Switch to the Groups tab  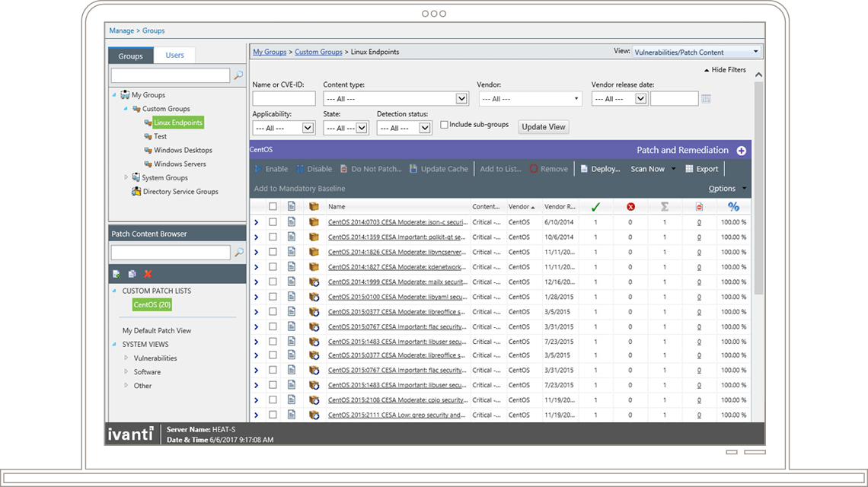click(131, 56)
